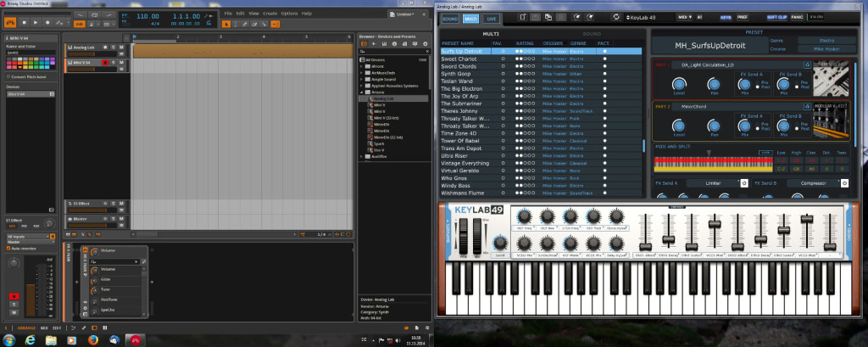The image size is (868, 347).
Task: Toggle FX Send B power button
Action: (845, 183)
